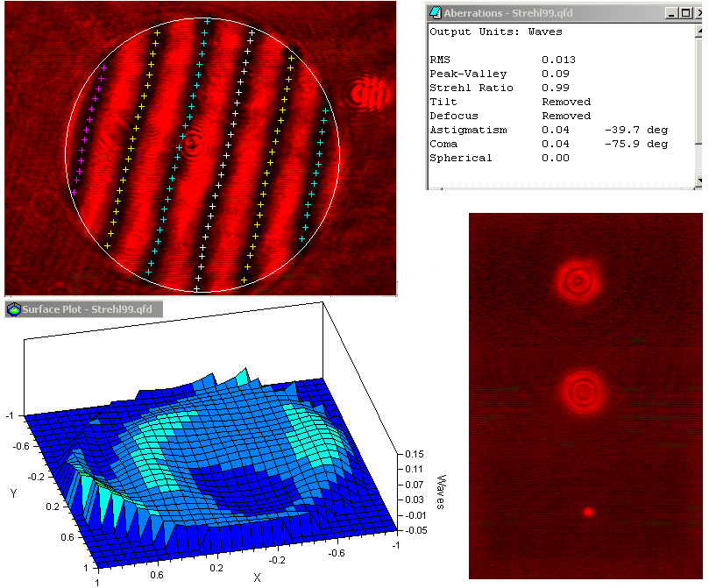The width and height of the screenshot is (709, 588).
Task: Click the top ring-pattern star test image
Action: (x=578, y=281)
